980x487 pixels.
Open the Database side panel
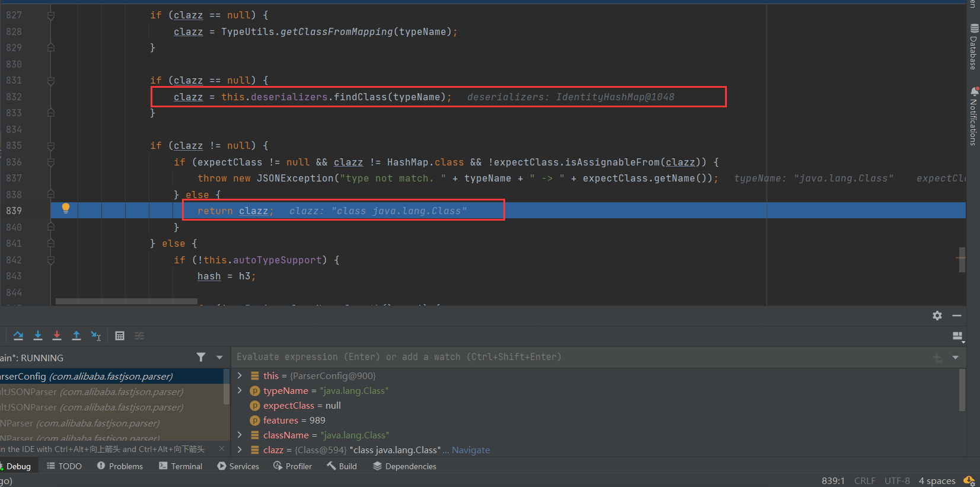973,46
